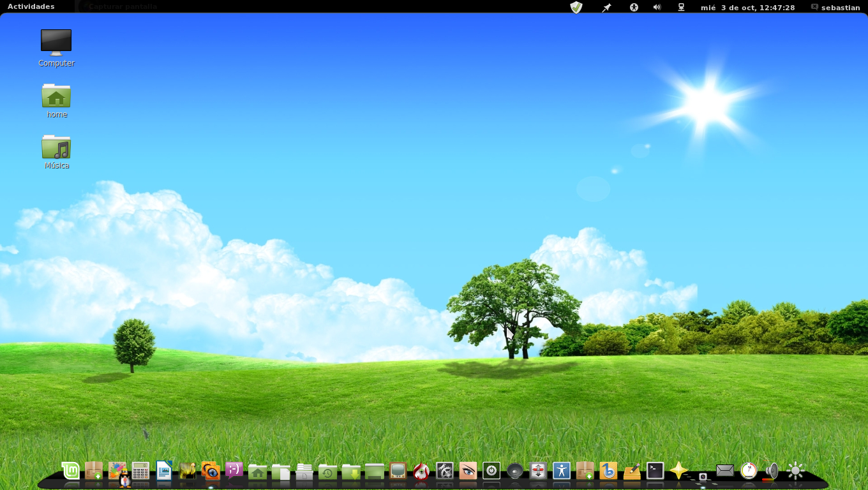Image resolution: width=868 pixels, height=490 pixels.
Task: Launch the terminal from the dock
Action: (655, 471)
